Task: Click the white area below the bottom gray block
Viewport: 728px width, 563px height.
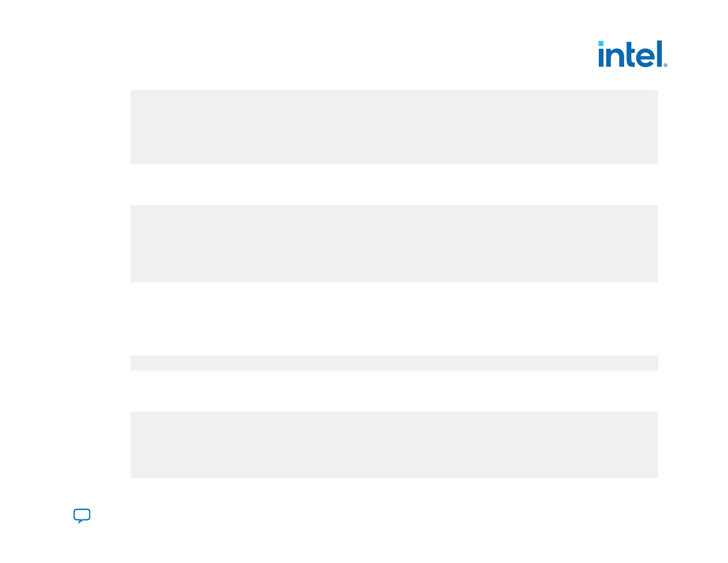Action: tap(394, 492)
